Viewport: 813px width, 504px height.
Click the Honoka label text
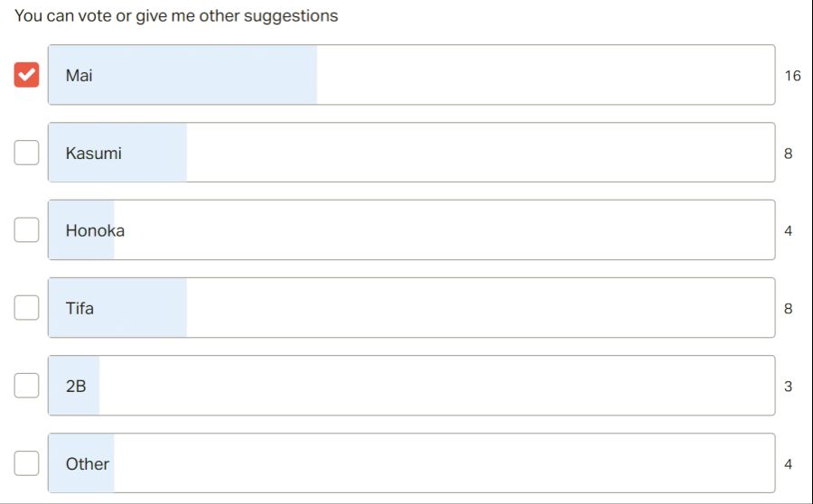[95, 230]
